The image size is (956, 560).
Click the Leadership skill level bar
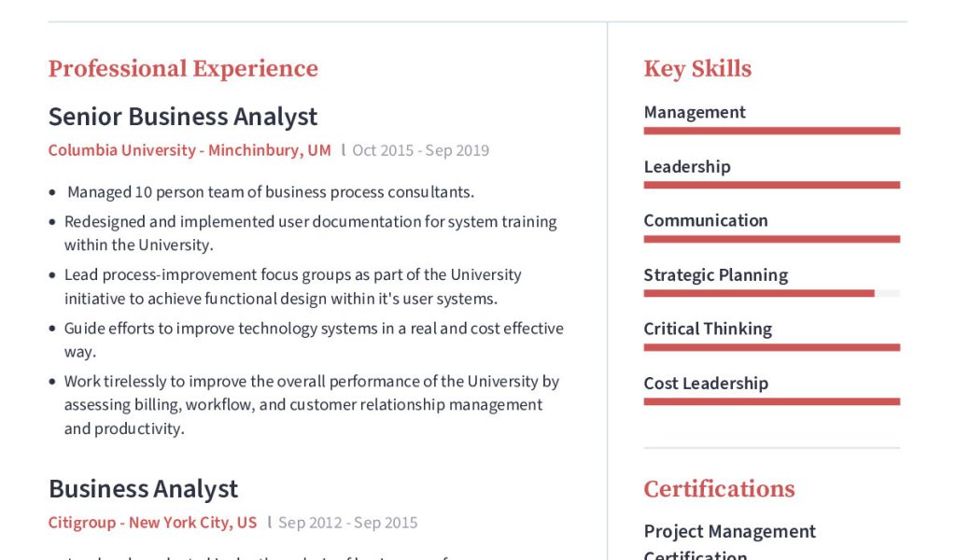(x=771, y=185)
